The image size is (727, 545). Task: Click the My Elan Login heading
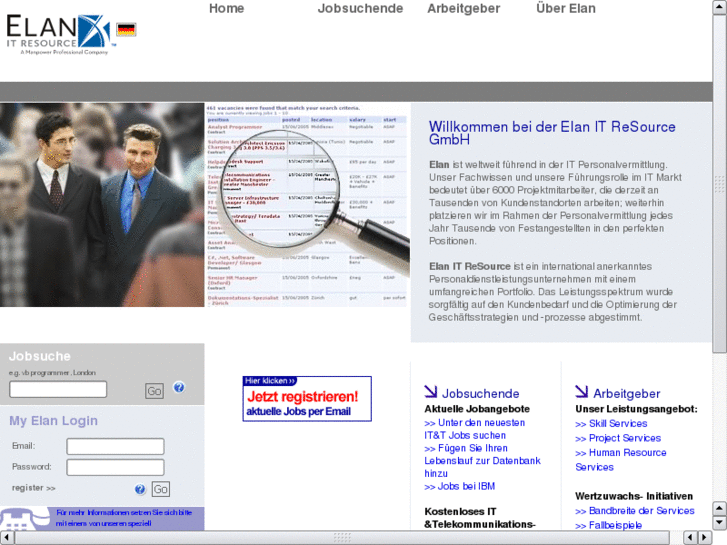coord(53,421)
